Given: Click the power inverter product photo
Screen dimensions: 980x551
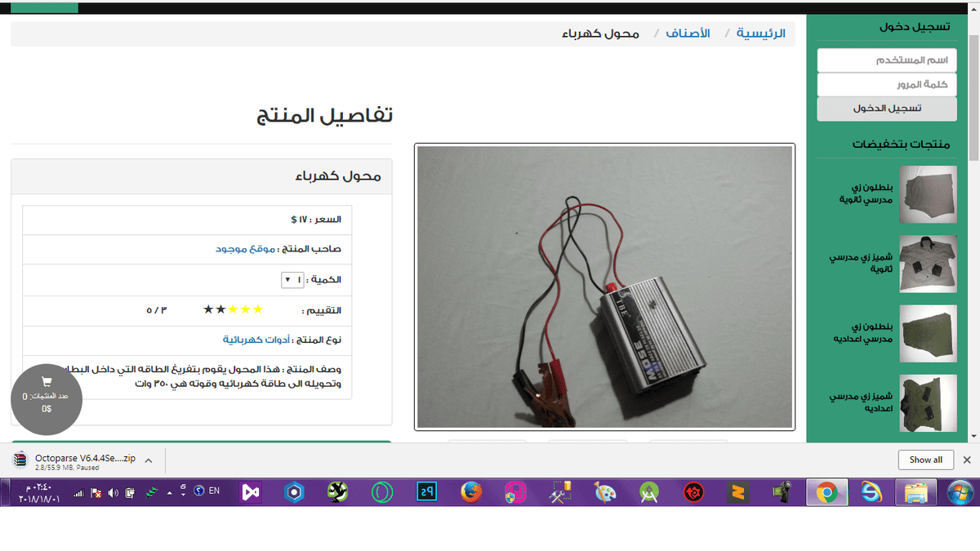Looking at the screenshot, I should pos(604,287).
